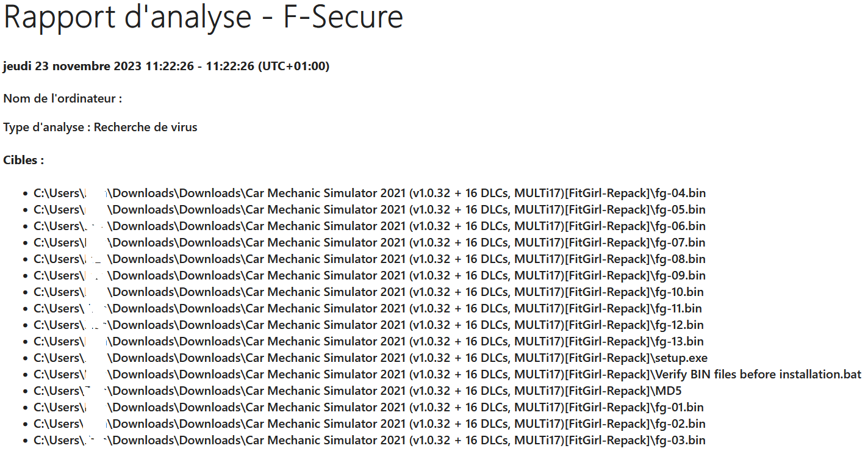This screenshot has width=868, height=451.
Task: Click the "Verify BIN files before installation.bat" entry
Action: pyautogui.click(x=448, y=375)
